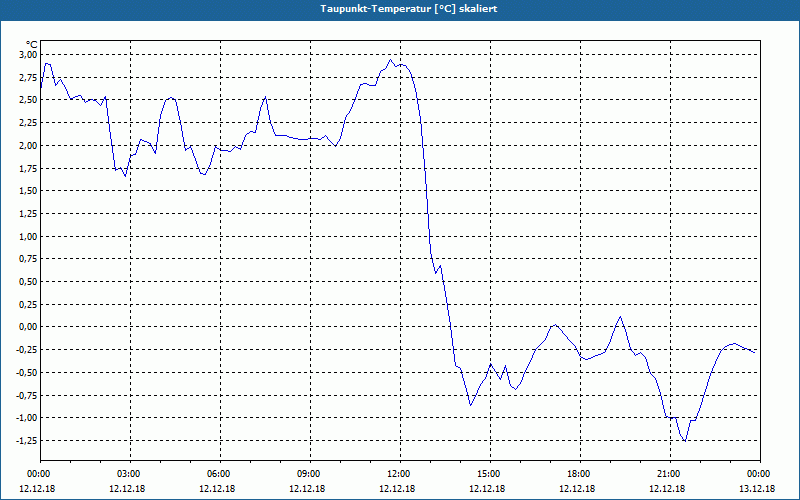Click the 12.12.18 date under 12:00
This screenshot has width=800, height=500.
397,489
